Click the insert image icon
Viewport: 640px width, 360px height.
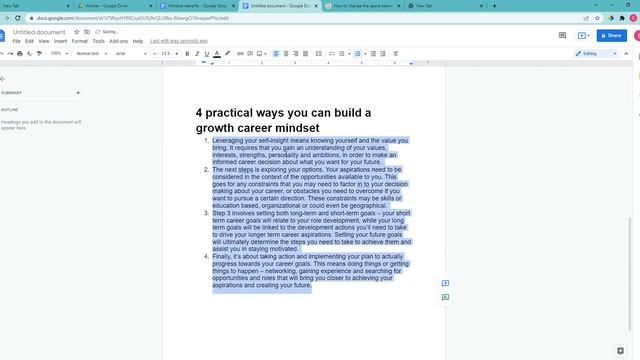coord(259,53)
